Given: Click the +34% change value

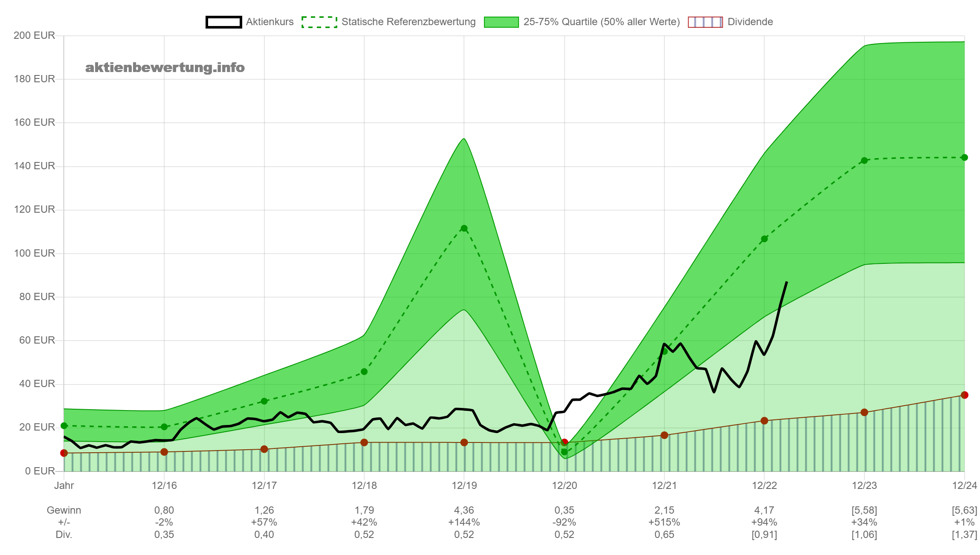Looking at the screenshot, I should [x=864, y=522].
